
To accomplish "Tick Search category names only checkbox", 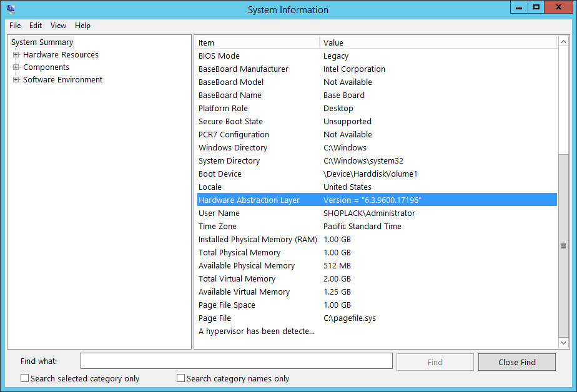I will click(180, 378).
